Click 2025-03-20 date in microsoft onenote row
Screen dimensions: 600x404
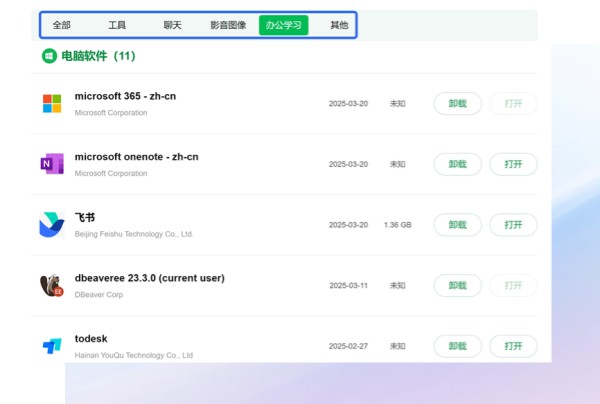[348, 164]
